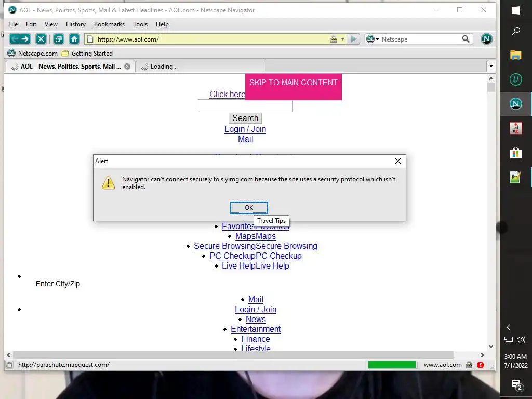Open the History menu
Screen dimensions: 532x399
pyautogui.click(x=76, y=24)
